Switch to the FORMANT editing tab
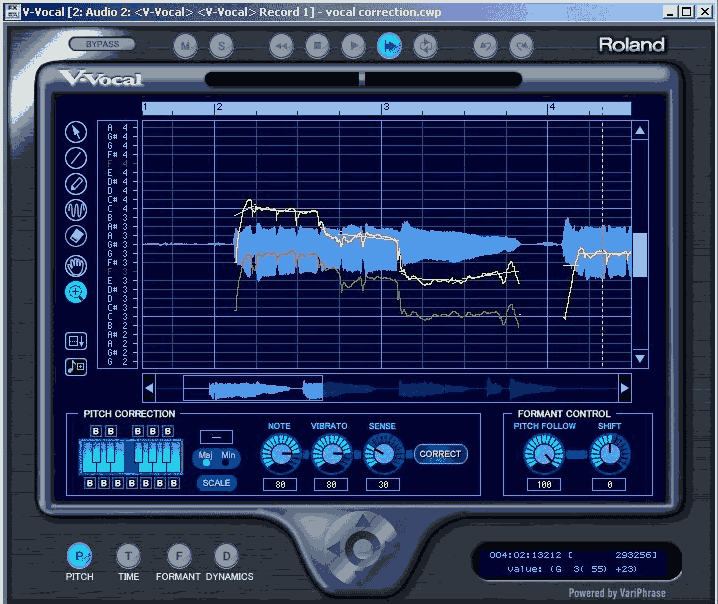This screenshot has height=604, width=718. click(x=179, y=556)
